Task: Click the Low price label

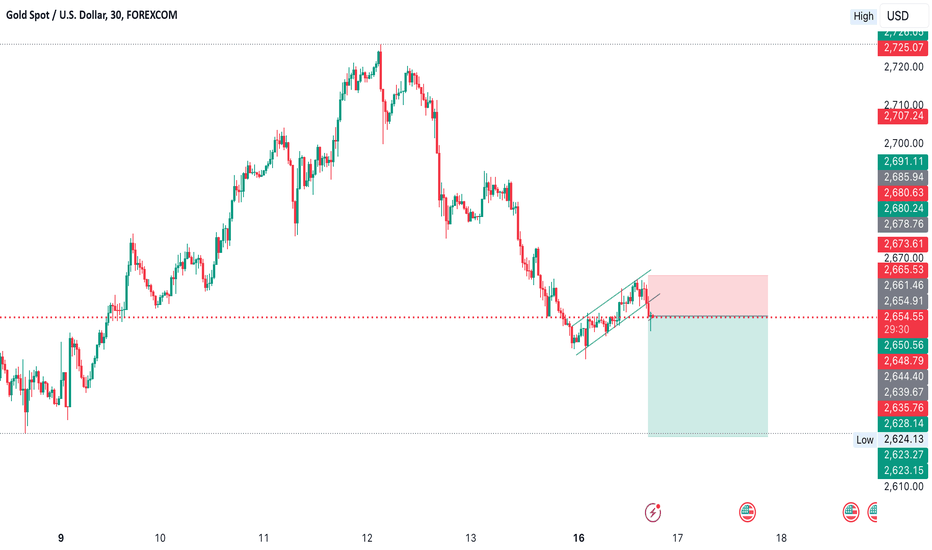Action: coord(864,439)
